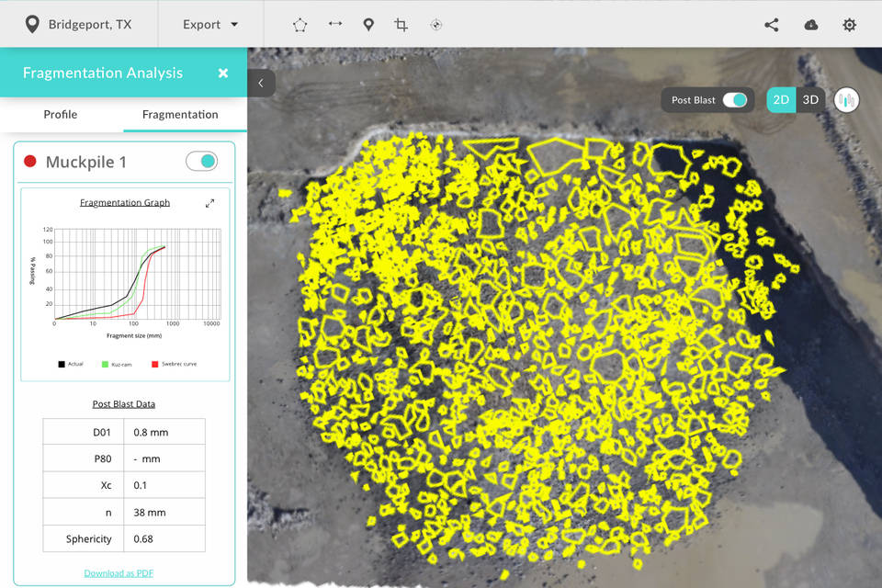The width and height of the screenshot is (882, 588).
Task: Toggle the Post Blast switch
Action: pyautogui.click(x=734, y=100)
